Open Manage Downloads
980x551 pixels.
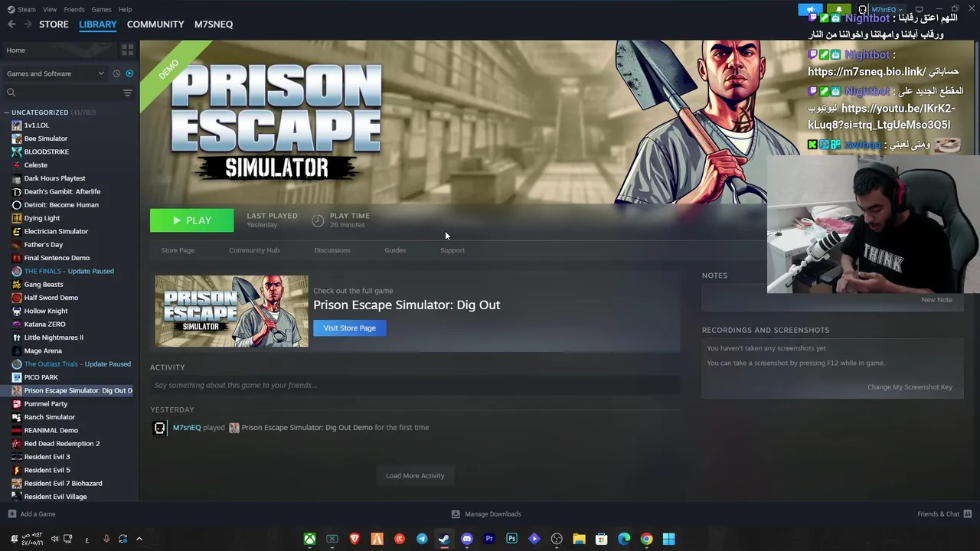[486, 514]
